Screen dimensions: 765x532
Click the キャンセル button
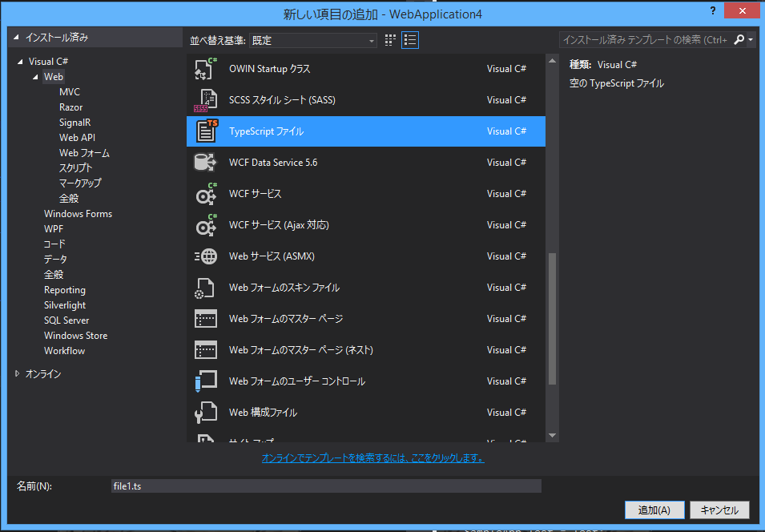(719, 510)
